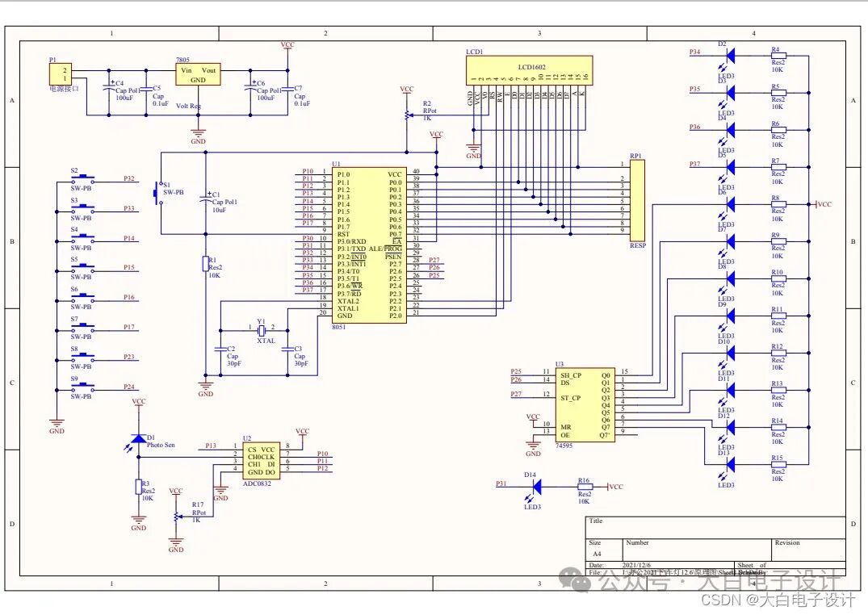This screenshot has width=868, height=615.
Task: Expand the Sheet of entry
Action: [x=751, y=565]
